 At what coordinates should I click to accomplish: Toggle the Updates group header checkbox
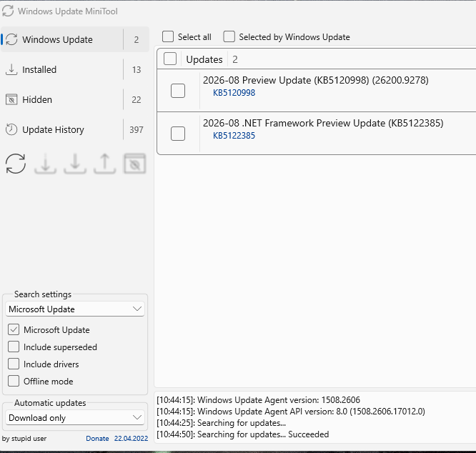click(x=170, y=59)
